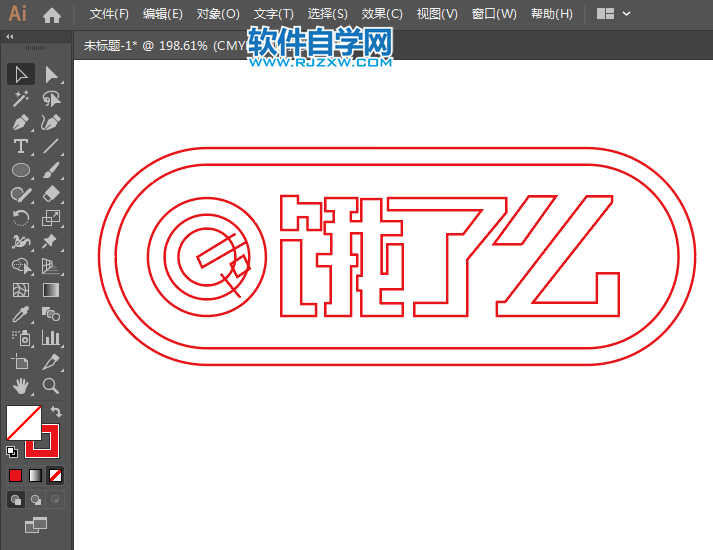
Task: Set paint to None mode
Action: coord(56,475)
